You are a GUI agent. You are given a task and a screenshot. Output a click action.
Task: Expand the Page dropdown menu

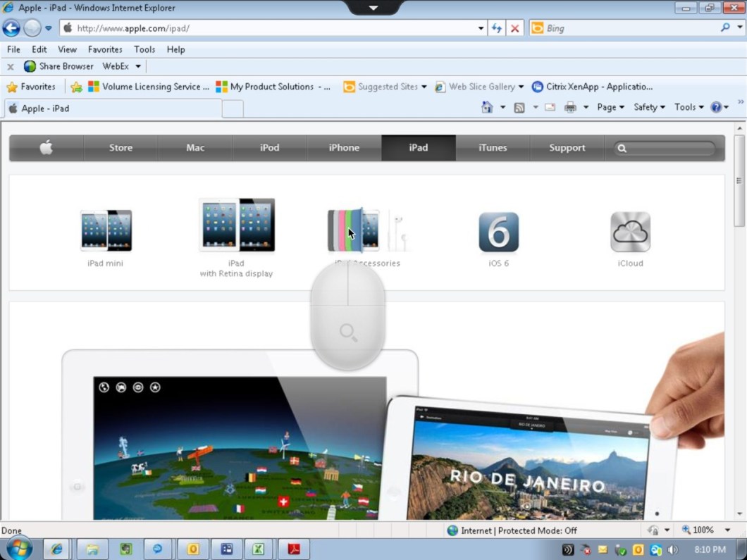click(610, 108)
